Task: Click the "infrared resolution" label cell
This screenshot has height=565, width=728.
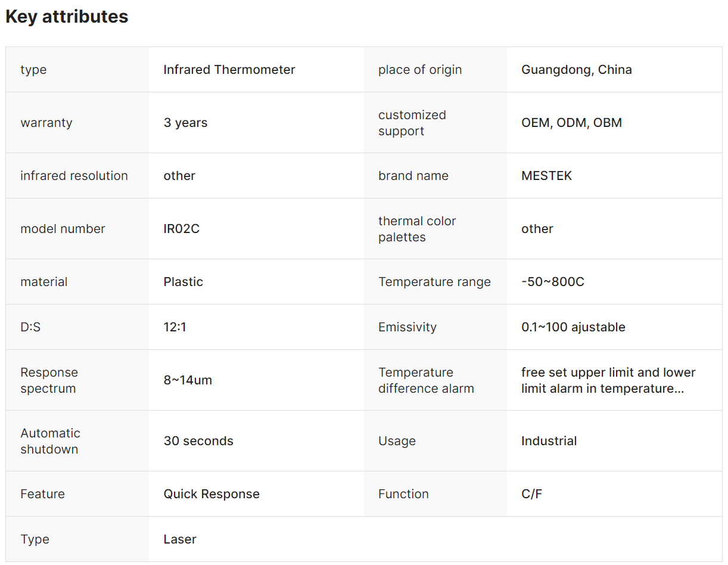Action: click(x=74, y=176)
